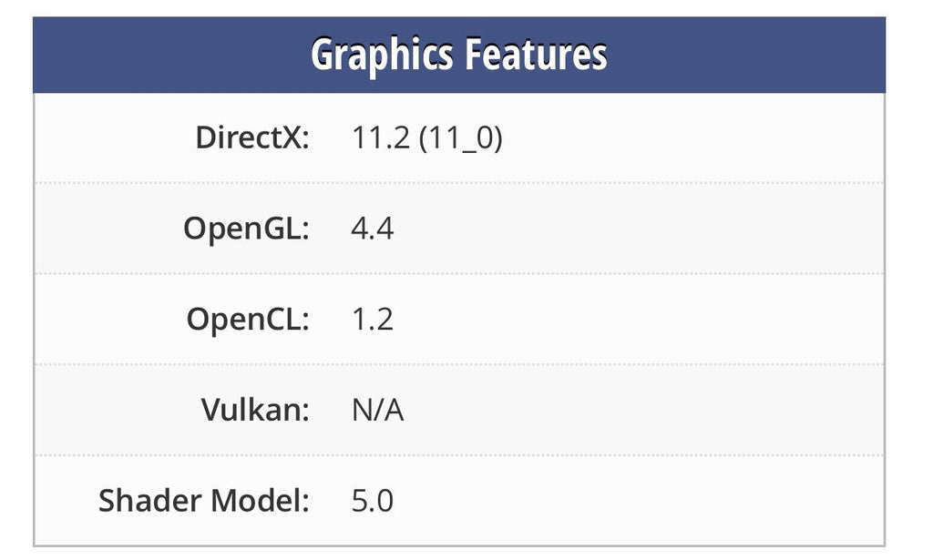Viewport: 933px width, 560px height.
Task: Click the Graphics Features header title
Action: click(x=458, y=55)
